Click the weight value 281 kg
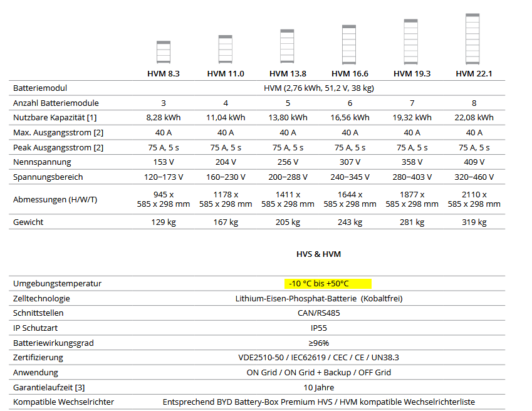The width and height of the screenshot is (532, 411). pos(412,222)
